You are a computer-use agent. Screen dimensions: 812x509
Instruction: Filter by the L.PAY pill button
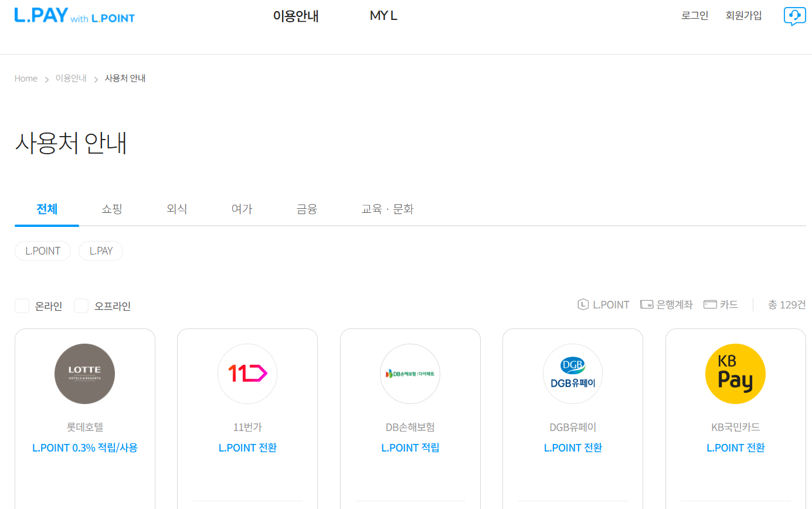(101, 251)
